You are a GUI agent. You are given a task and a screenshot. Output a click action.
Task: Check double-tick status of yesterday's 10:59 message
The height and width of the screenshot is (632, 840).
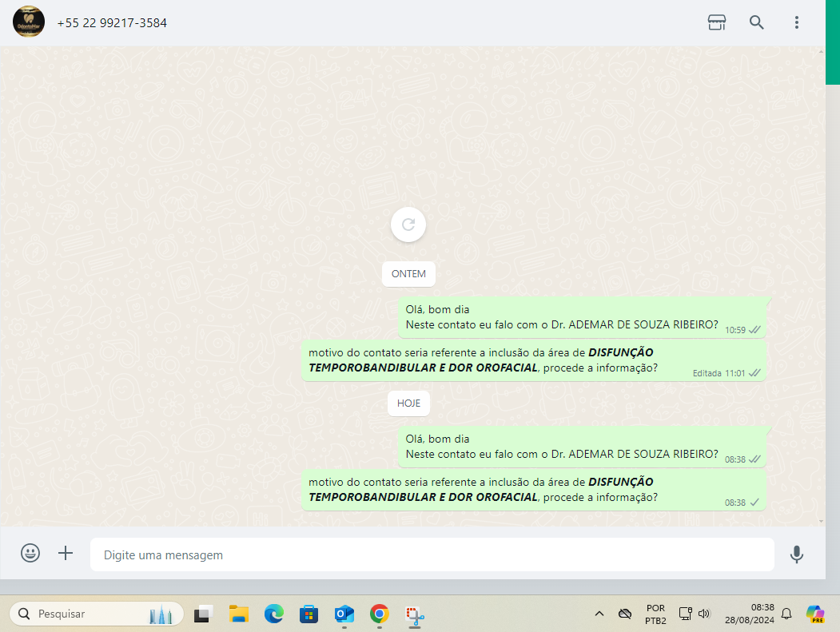(x=754, y=330)
